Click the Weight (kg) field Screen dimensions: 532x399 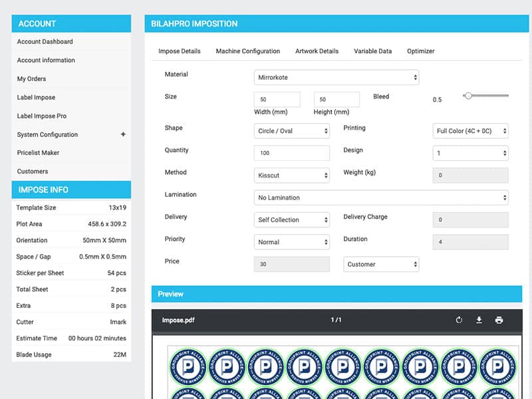click(x=470, y=176)
